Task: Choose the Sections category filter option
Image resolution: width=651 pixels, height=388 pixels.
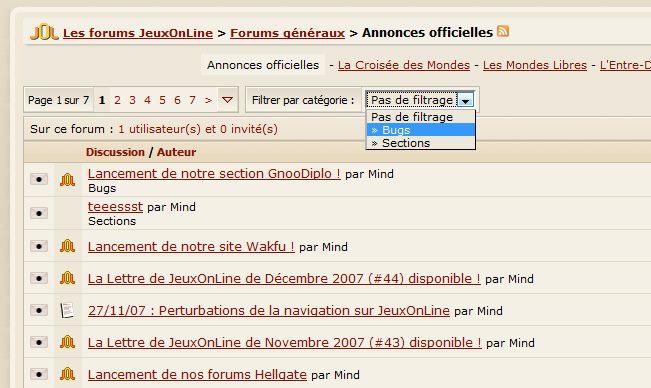Action: [x=421, y=143]
